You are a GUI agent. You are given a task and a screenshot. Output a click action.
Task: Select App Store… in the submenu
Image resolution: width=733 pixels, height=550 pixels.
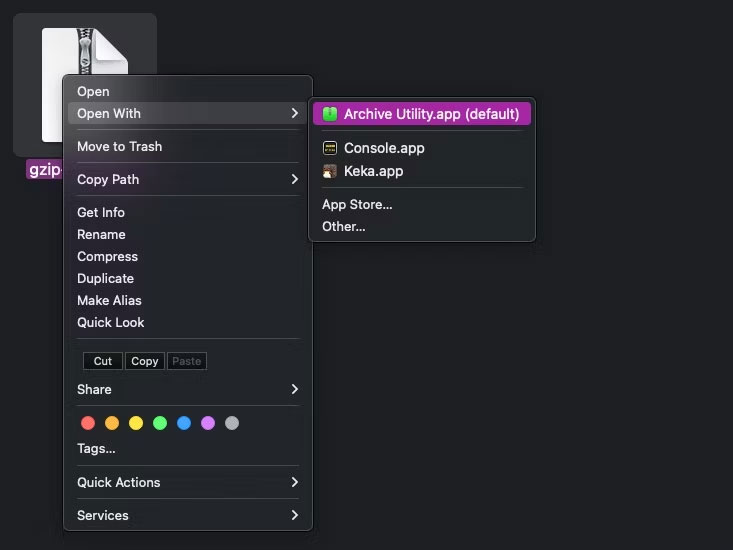422,205
